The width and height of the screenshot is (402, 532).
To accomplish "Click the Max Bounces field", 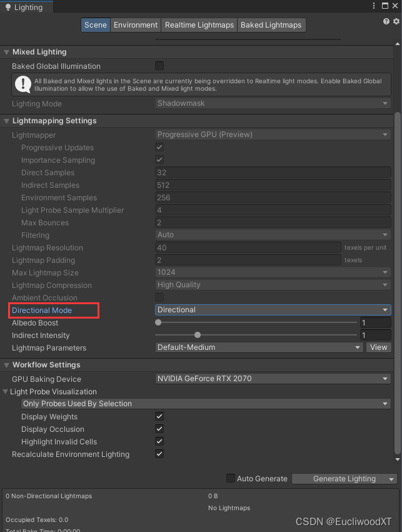I will coord(273,223).
